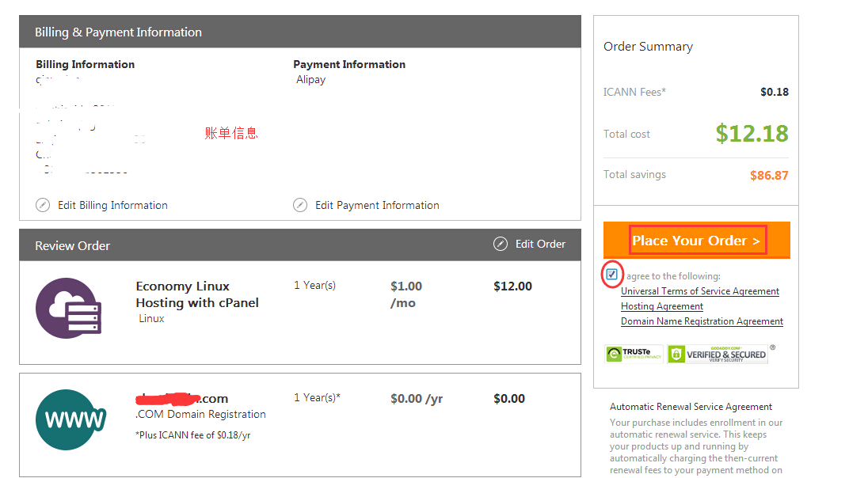Click the GoDaddy Verified & Secured seal
This screenshot has width=868, height=478.
pos(718,354)
